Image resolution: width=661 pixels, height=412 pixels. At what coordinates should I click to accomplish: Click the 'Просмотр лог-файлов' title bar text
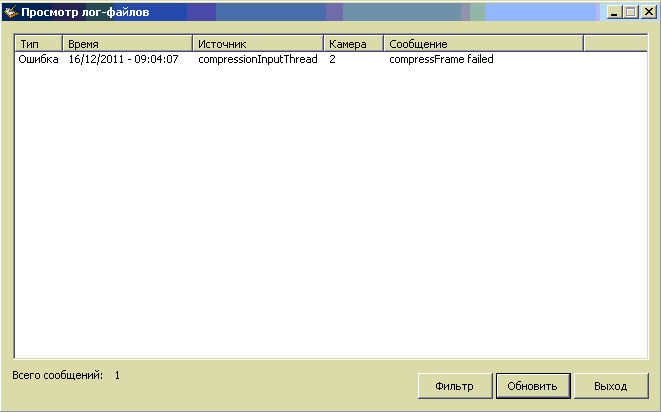coord(85,12)
